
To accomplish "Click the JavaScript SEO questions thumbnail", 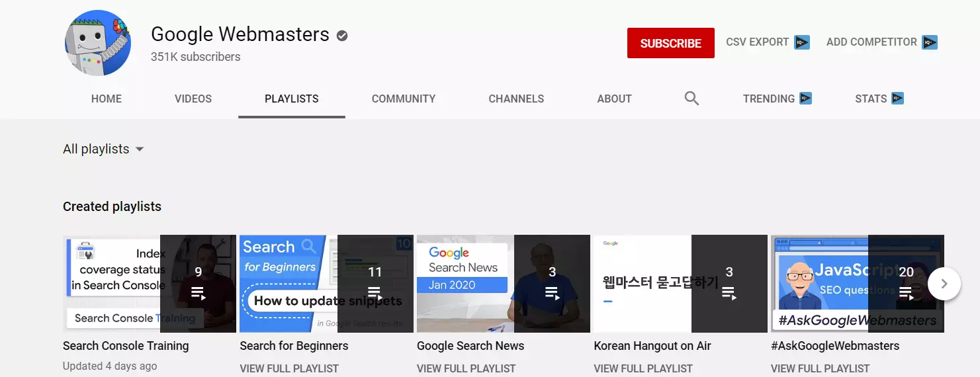I will click(858, 284).
